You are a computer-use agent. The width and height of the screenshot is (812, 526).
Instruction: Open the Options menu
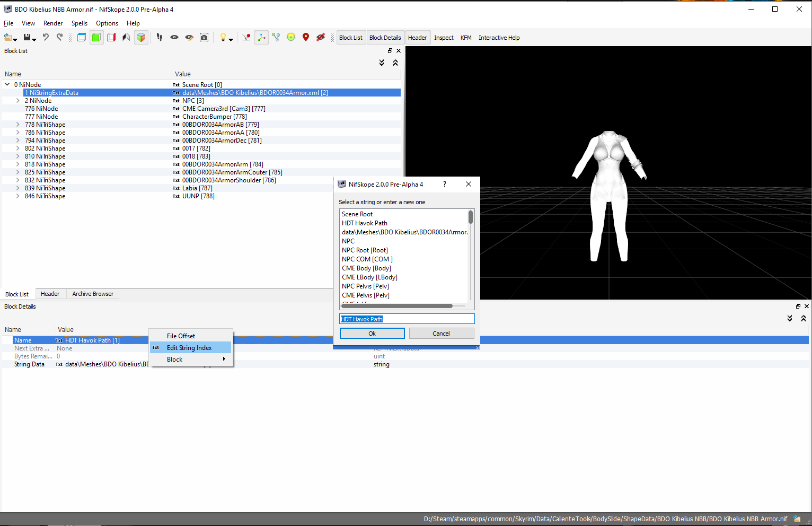point(107,23)
